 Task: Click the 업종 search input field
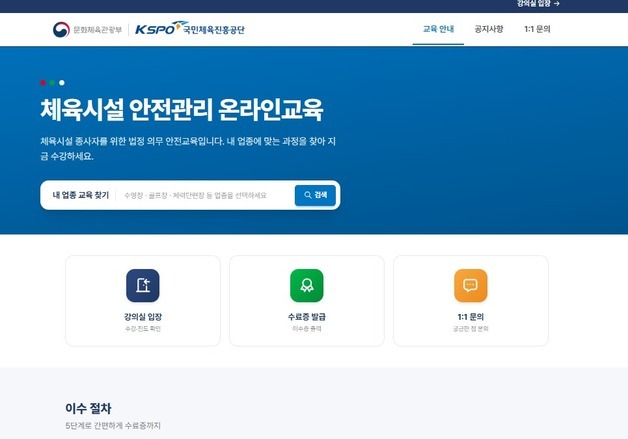coord(206,195)
